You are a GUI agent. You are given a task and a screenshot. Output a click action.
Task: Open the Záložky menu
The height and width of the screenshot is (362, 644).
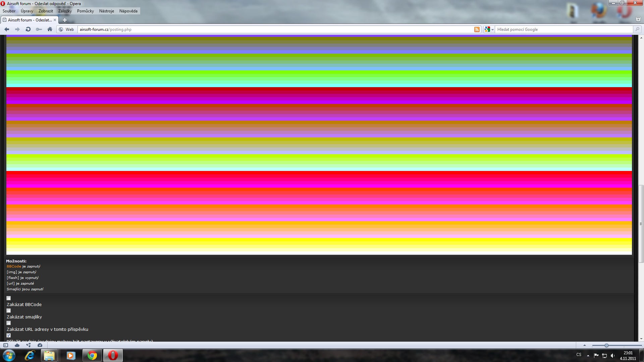65,11
